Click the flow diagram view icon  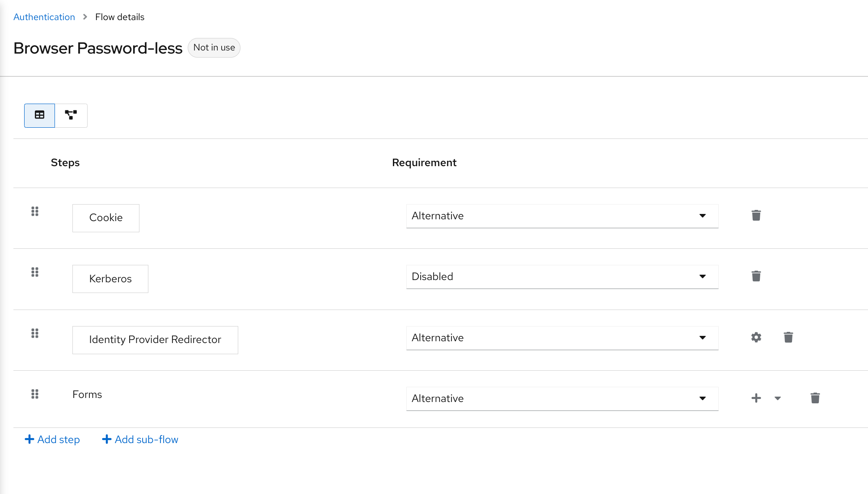tap(71, 115)
